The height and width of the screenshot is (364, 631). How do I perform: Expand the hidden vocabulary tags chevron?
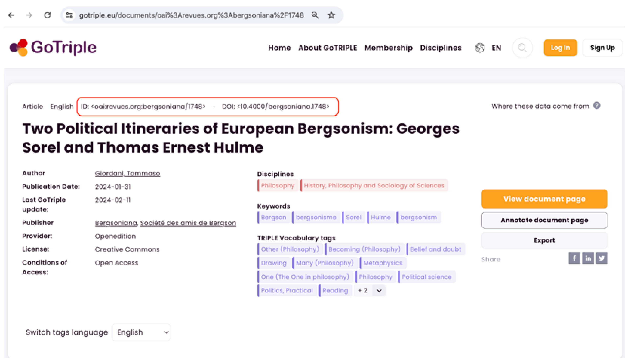pos(379,291)
